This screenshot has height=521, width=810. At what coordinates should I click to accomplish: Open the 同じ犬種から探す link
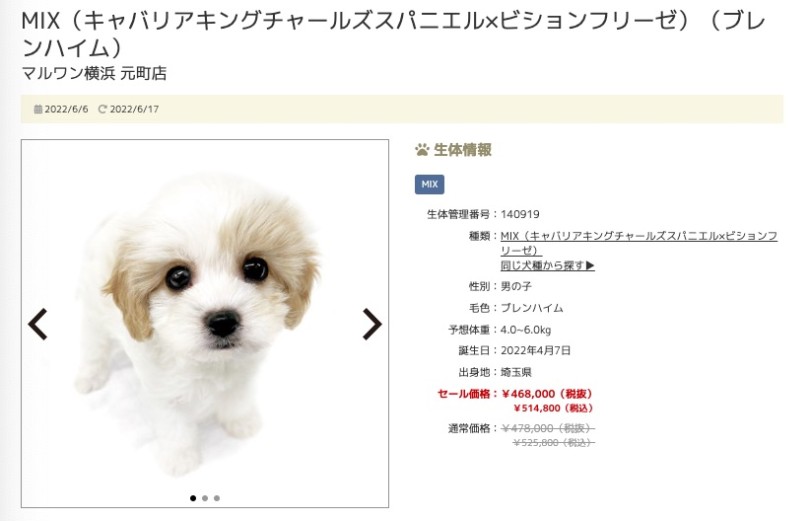(547, 265)
